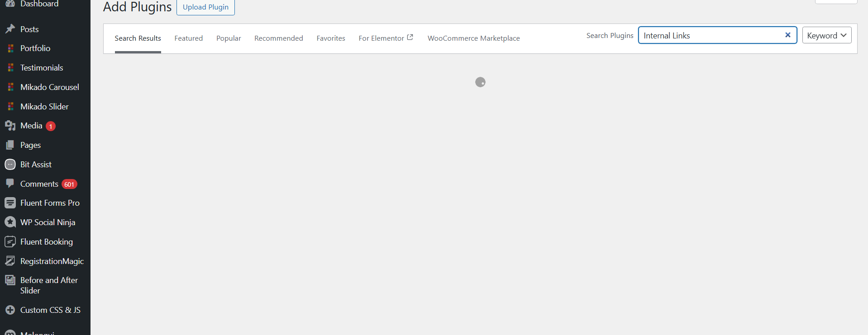Open Fluent Booking calendar icon
The image size is (868, 335).
[10, 242]
